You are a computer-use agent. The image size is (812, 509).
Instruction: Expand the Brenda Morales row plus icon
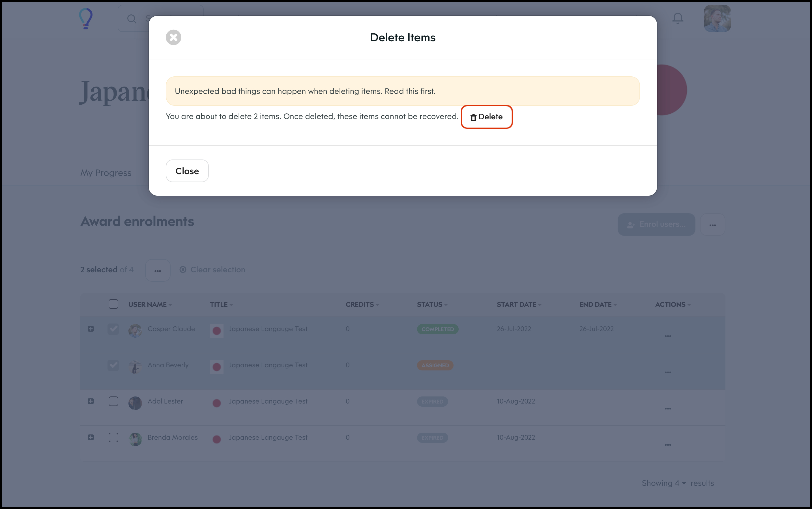tap(91, 437)
